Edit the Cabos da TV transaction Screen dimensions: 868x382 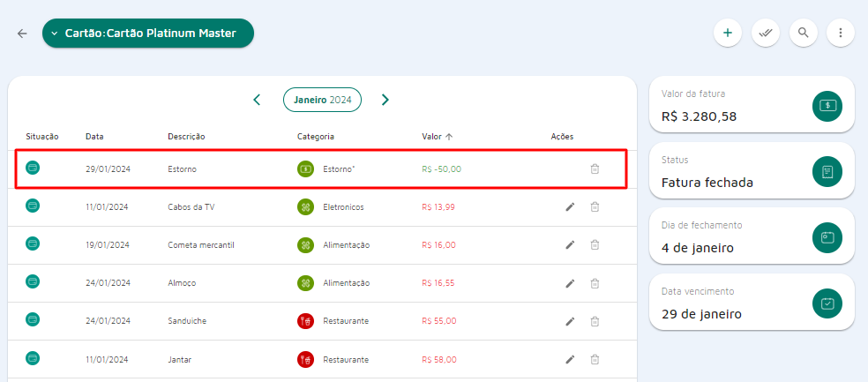[x=570, y=207]
